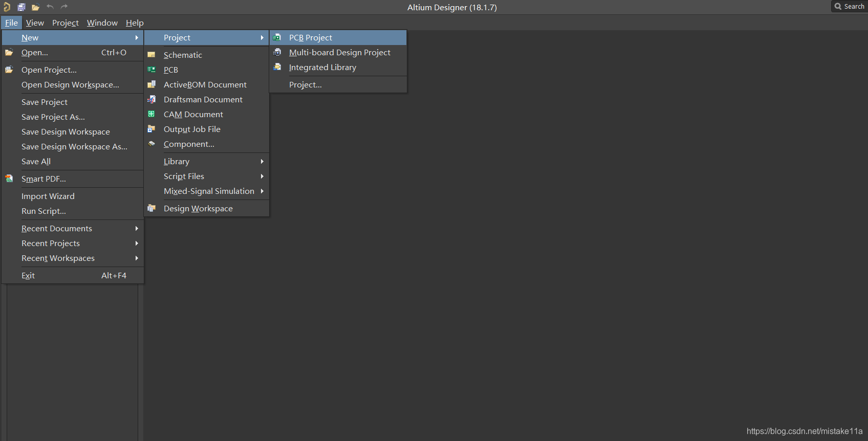Click the save icon in title bar

[21, 7]
